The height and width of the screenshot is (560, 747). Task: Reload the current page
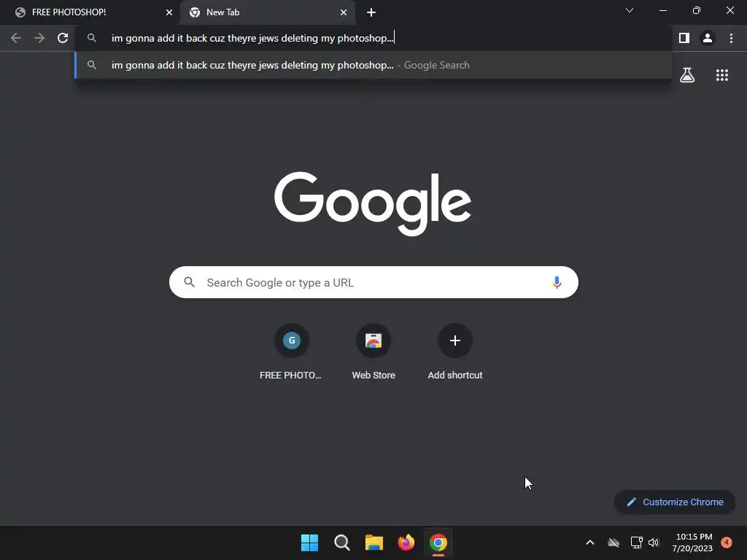(63, 38)
